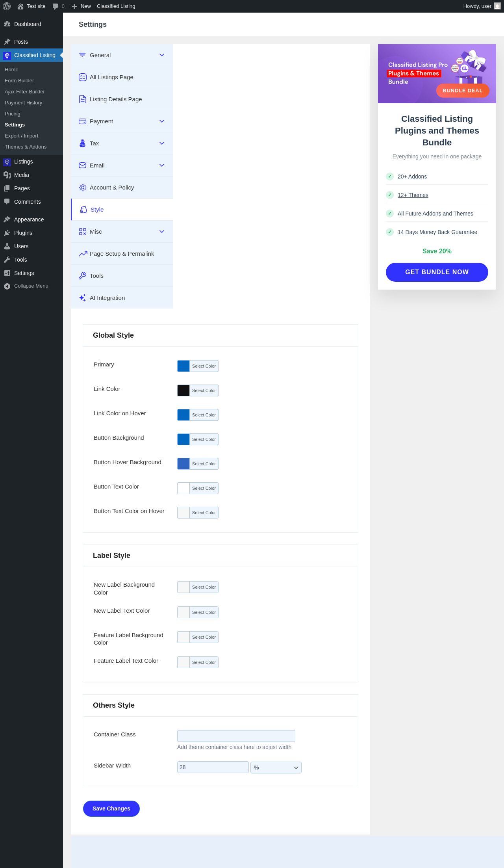Click the Appearance paintbrush icon
Screen dimensions: 504x868
(7, 219)
